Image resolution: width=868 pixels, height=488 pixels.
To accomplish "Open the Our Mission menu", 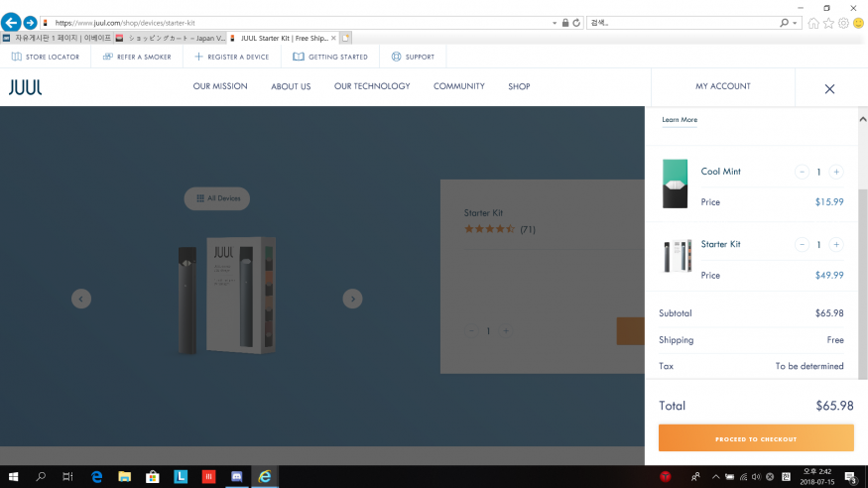I will [220, 86].
